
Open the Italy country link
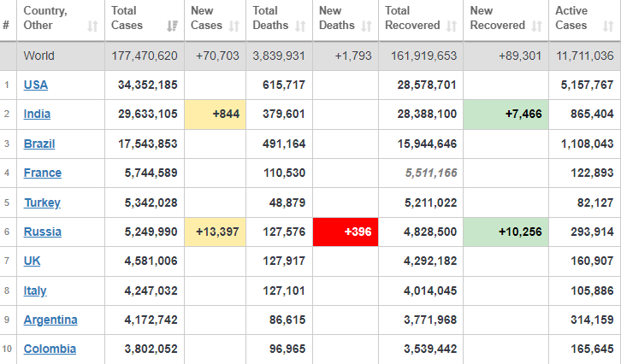(35, 291)
